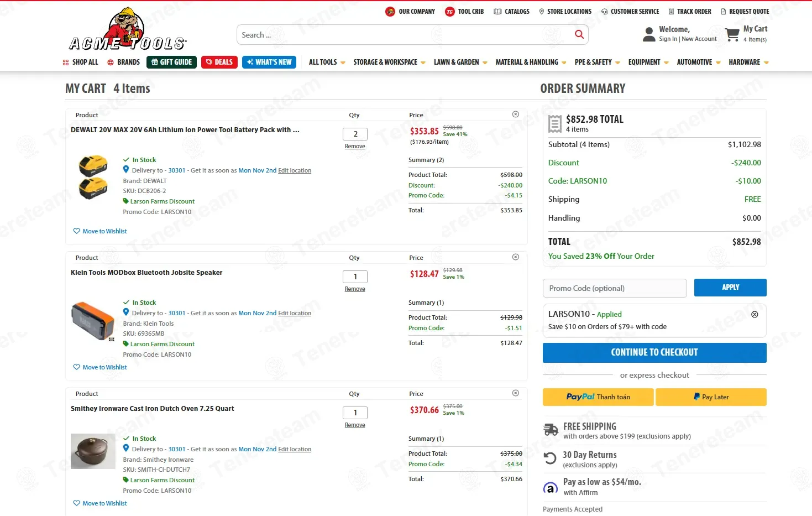812x516 pixels.
Task: Click heart icon for DEWALT wishlist
Action: 77,231
